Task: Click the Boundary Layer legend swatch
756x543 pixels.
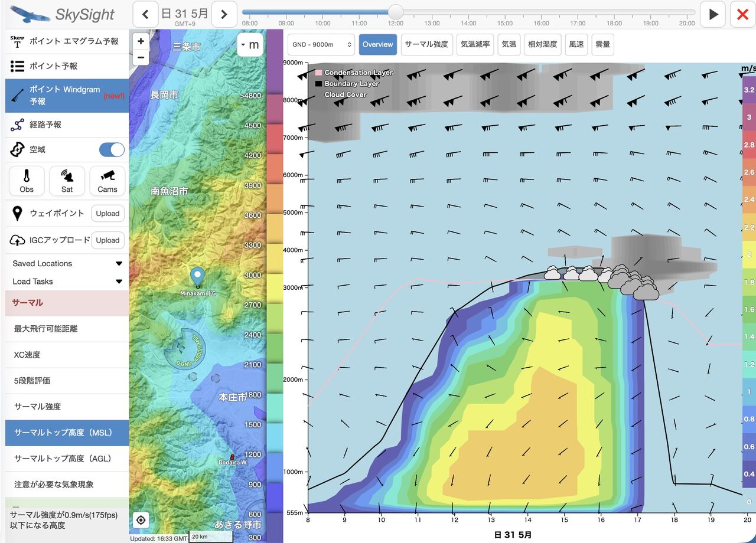Action: point(318,84)
